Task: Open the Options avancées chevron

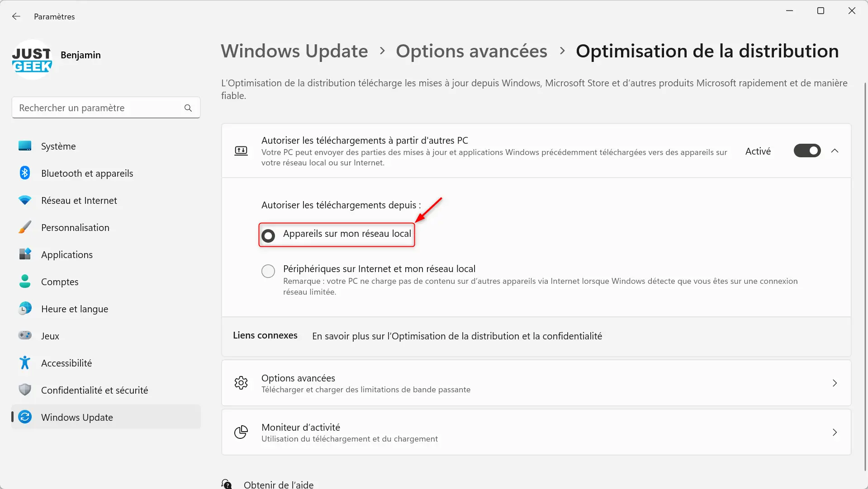Action: pos(835,383)
